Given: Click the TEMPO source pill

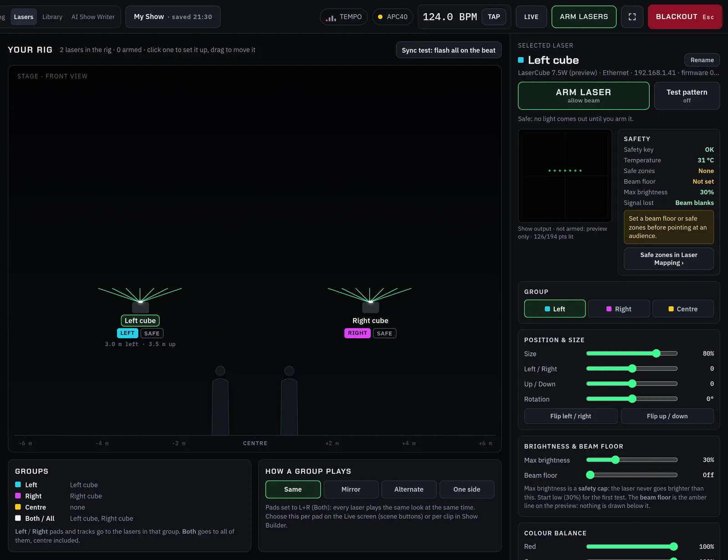Looking at the screenshot, I should click(344, 17).
